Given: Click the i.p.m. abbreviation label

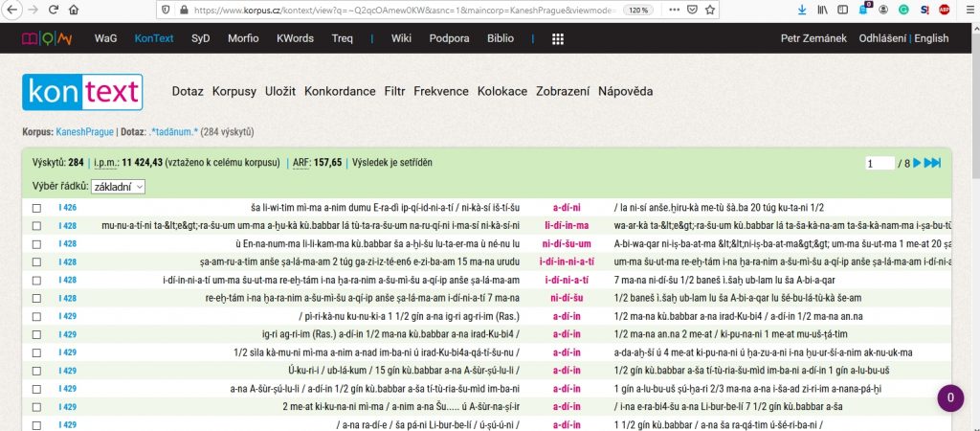Looking at the screenshot, I should (x=105, y=163).
